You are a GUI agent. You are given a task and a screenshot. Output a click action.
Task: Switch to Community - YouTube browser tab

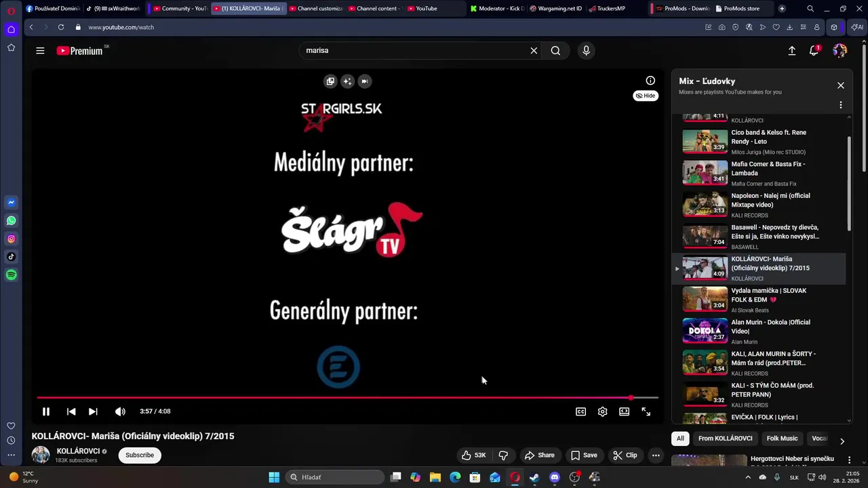tap(180, 8)
